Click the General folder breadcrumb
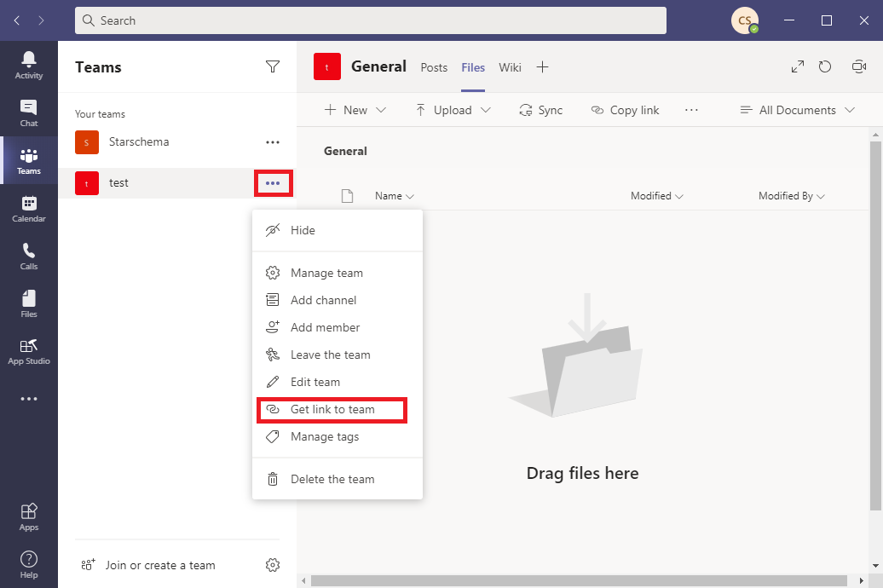The image size is (883, 588). click(x=345, y=151)
